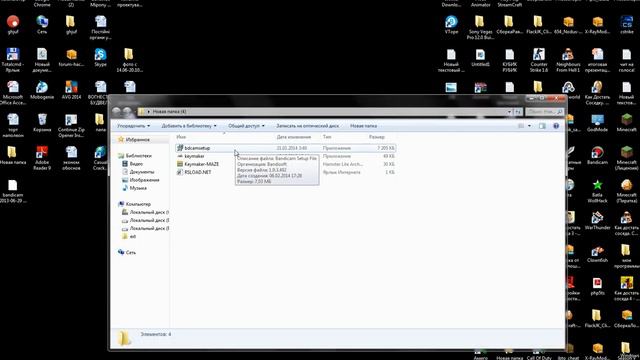Select Coolmuse Zip Opener desktop icon

click(x=71, y=125)
